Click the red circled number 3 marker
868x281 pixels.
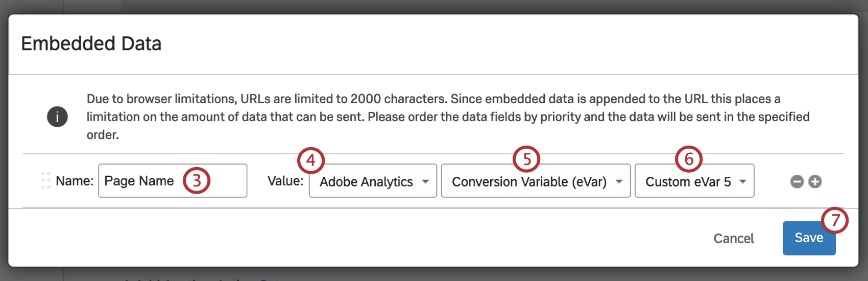pyautogui.click(x=197, y=180)
